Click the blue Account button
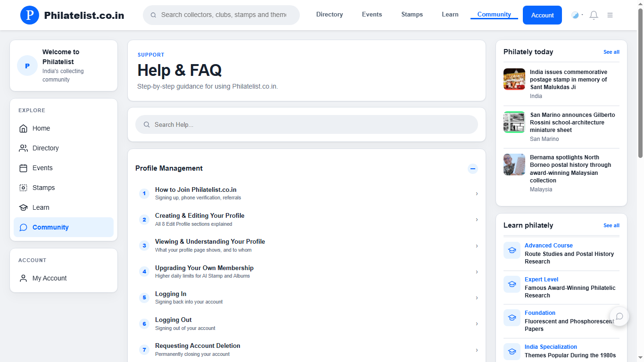This screenshot has width=644, height=362. tap(542, 15)
